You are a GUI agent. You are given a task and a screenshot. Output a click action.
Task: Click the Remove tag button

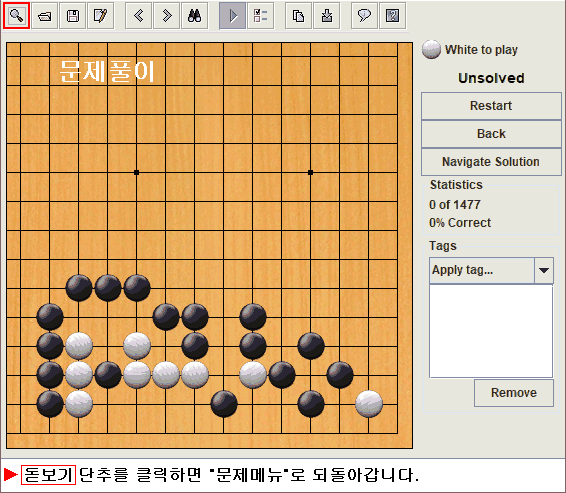tap(514, 393)
